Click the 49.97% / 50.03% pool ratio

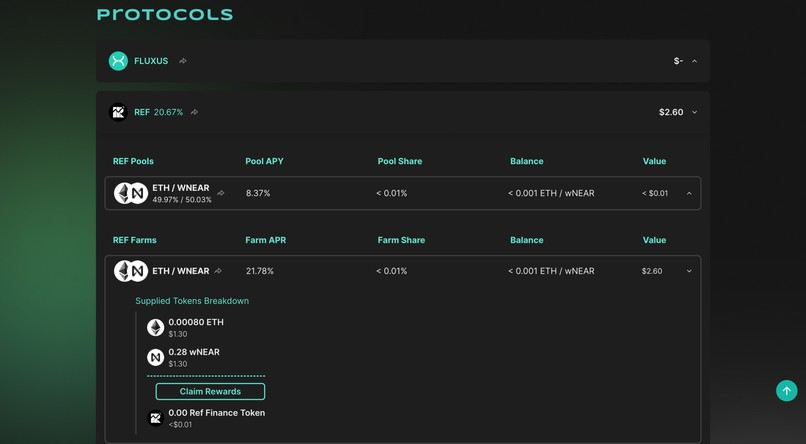(x=182, y=200)
